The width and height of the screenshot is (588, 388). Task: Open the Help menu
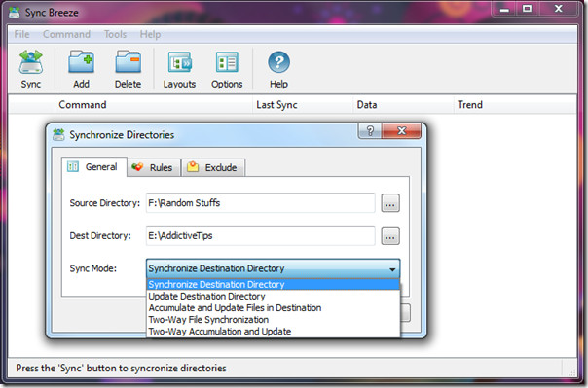tap(150, 34)
